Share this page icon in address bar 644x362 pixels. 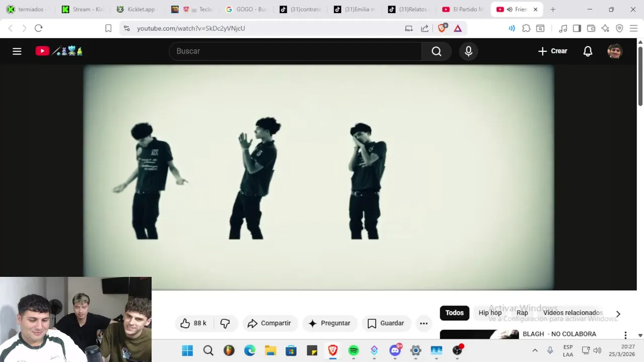pos(425,28)
